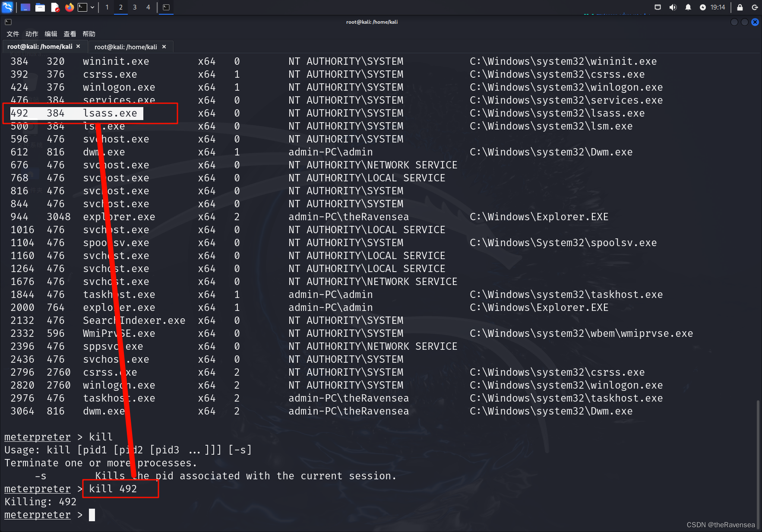Click the first meterpreter prompt before kill
The width and height of the screenshot is (762, 532).
coord(38,437)
